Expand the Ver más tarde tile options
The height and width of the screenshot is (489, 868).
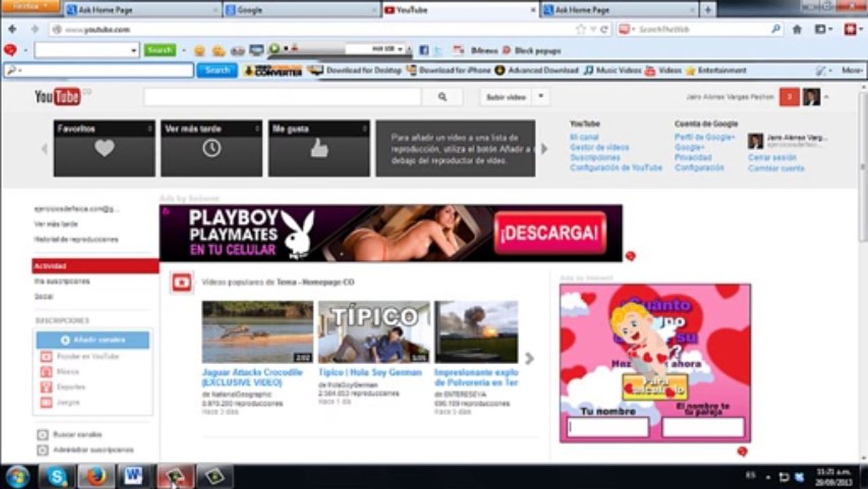tap(257, 128)
